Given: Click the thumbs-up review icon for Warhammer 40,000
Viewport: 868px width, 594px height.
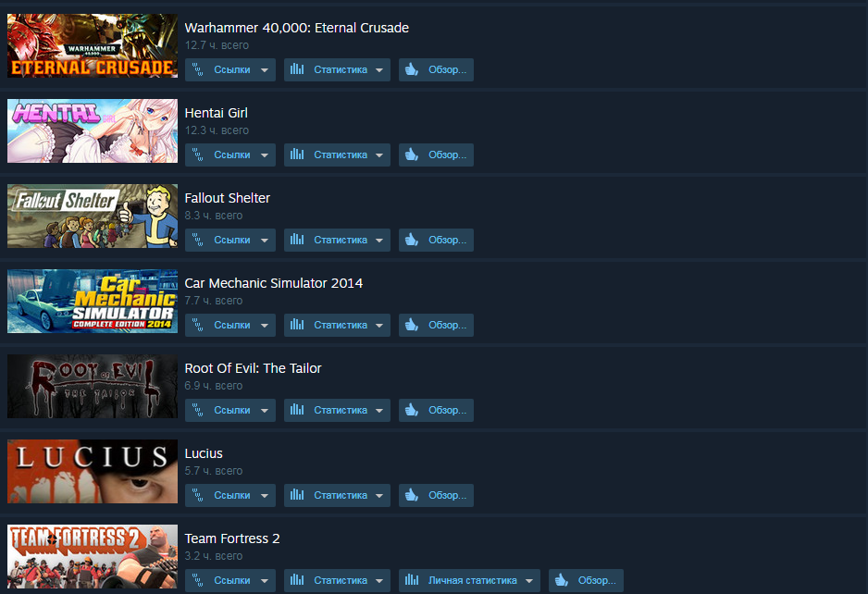Looking at the screenshot, I should click(411, 69).
